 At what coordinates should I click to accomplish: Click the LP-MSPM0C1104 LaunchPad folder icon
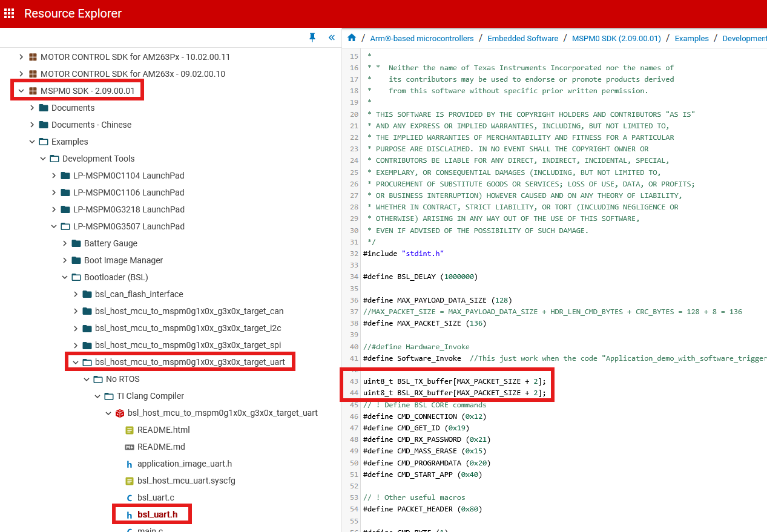pyautogui.click(x=65, y=176)
